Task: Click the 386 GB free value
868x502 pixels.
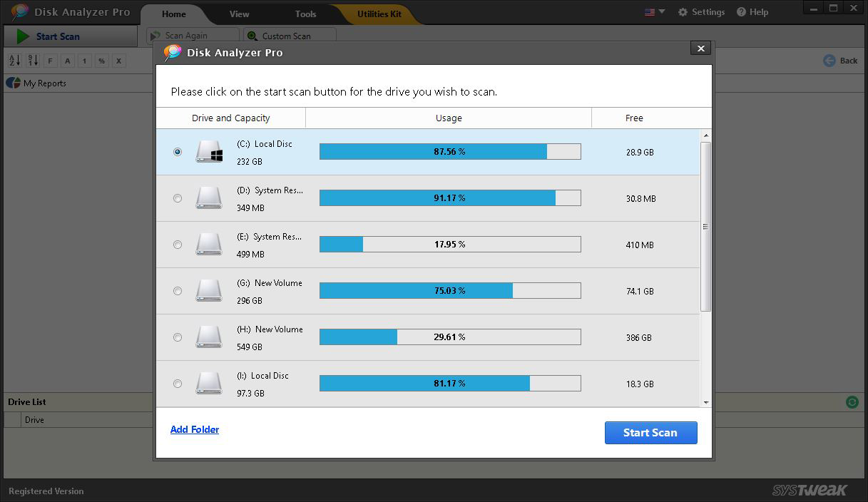Action: click(639, 338)
